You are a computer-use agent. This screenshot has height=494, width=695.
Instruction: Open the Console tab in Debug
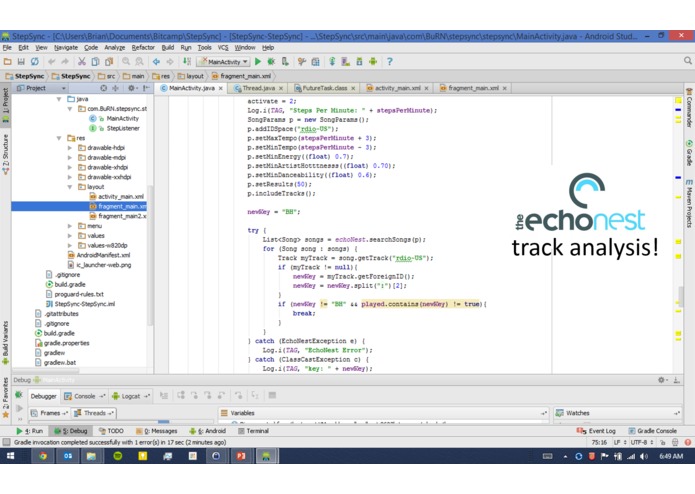84,396
